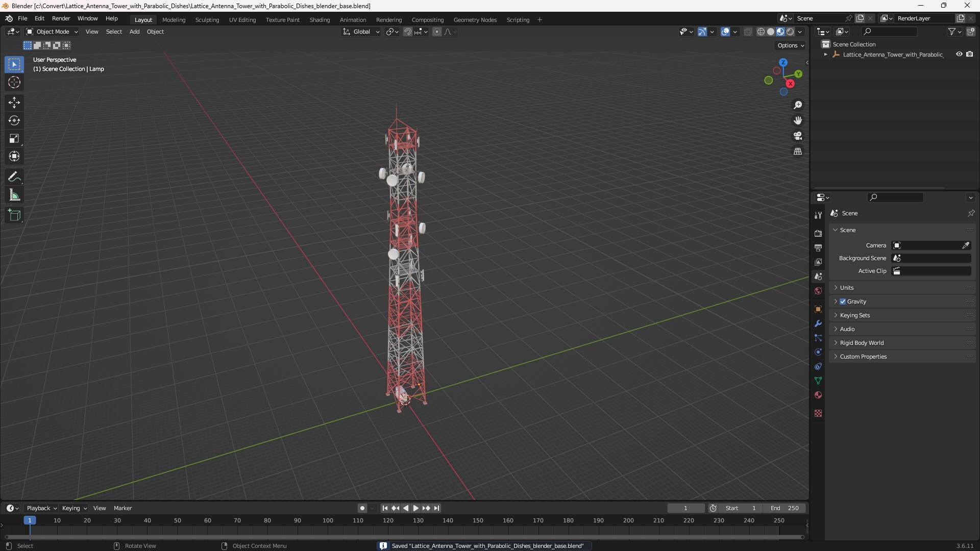The width and height of the screenshot is (980, 551).
Task: Open the Modifiers properties tab
Action: [x=818, y=323]
